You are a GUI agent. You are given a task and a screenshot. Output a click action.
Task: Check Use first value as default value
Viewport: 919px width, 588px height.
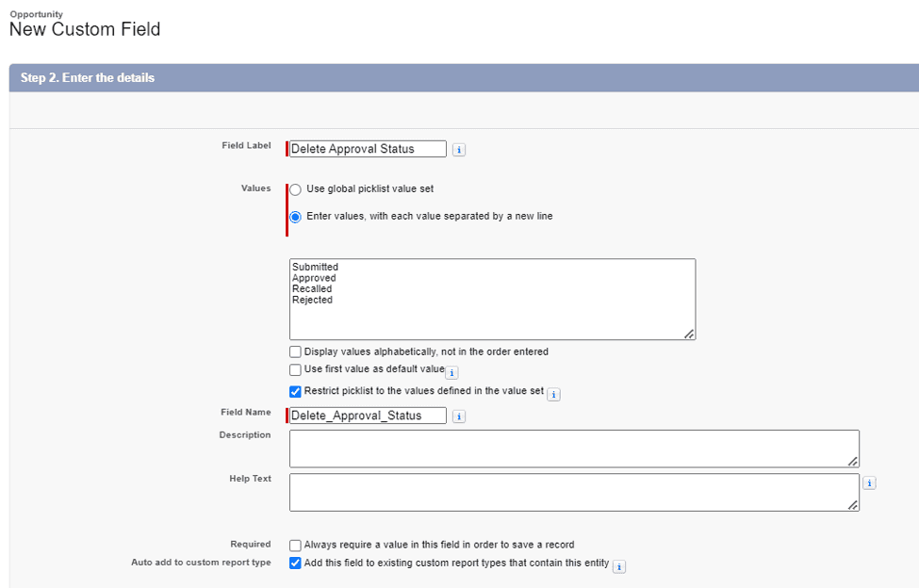coord(295,369)
